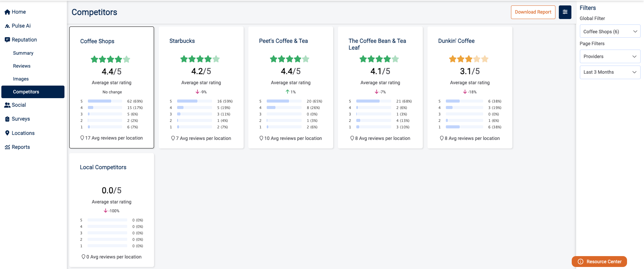
Task: Open the Last 3 Months date dropdown
Action: coord(610,72)
